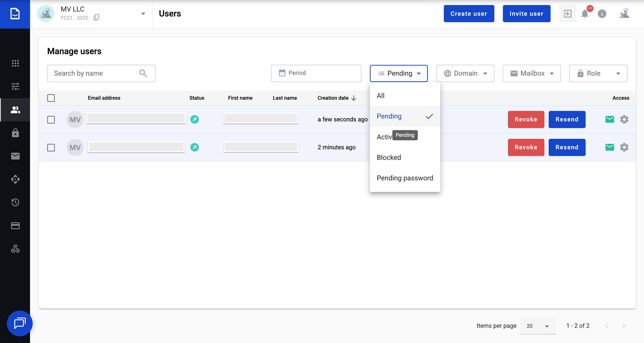This screenshot has height=343, width=644.
Task: Click the logout arrow icon in header
Action: tap(567, 14)
